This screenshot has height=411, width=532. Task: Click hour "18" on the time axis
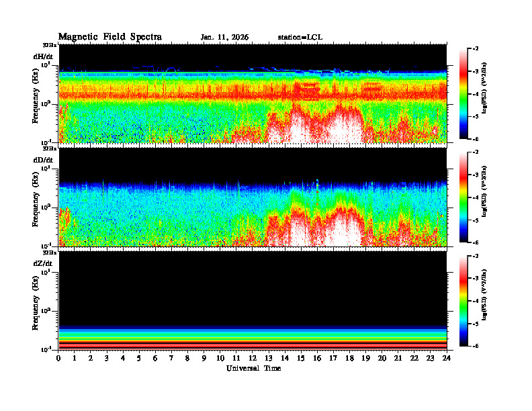349,358
